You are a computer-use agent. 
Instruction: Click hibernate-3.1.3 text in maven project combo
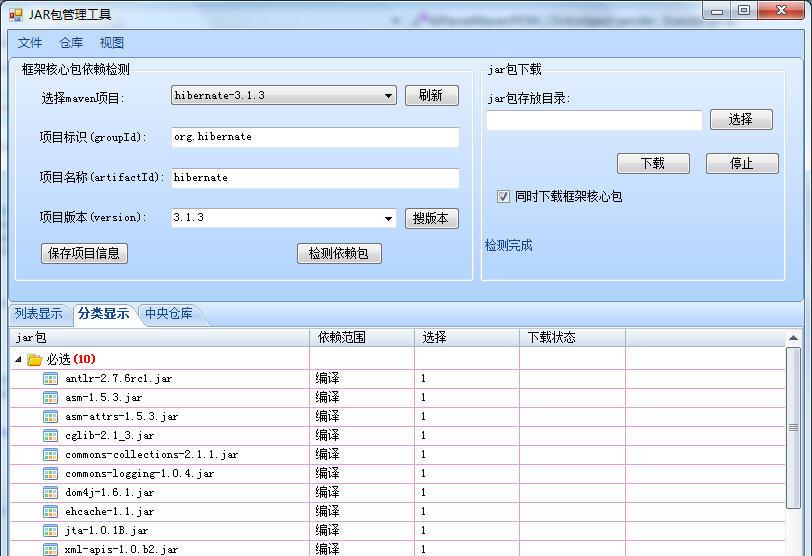(x=220, y=95)
